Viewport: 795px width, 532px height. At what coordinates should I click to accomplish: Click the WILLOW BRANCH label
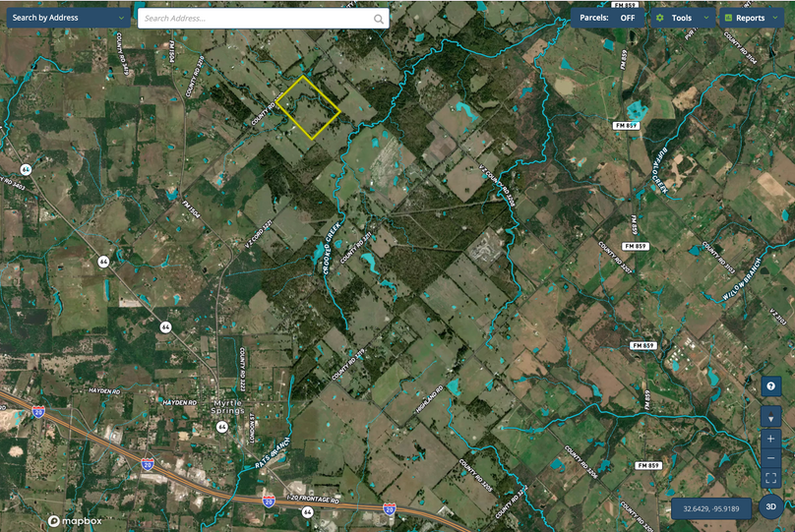[742, 279]
